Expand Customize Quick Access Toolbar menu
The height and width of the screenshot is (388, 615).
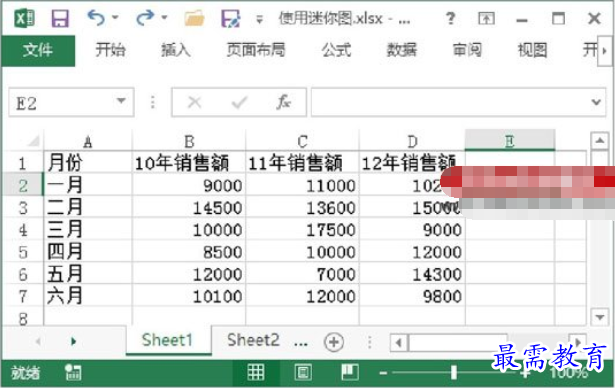259,19
